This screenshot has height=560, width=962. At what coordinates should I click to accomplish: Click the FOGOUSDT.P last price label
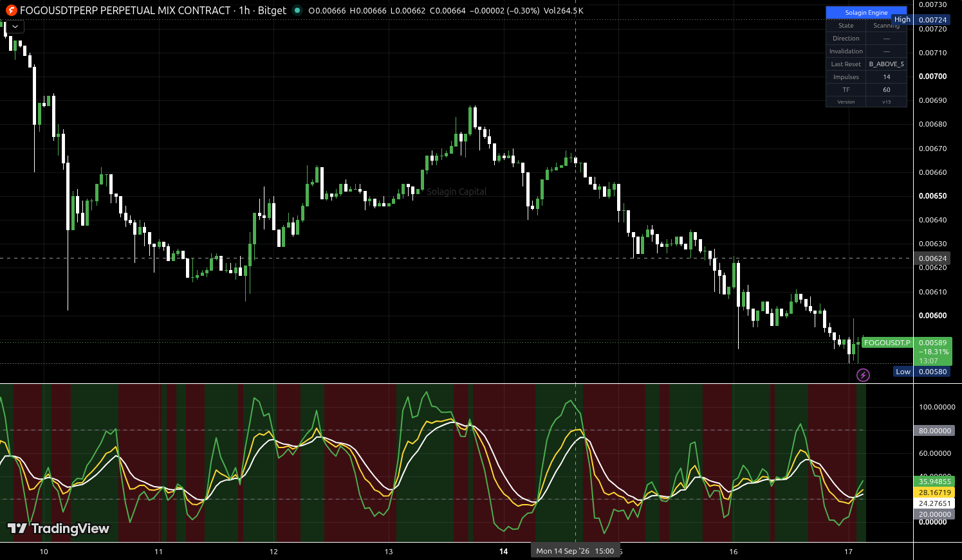pos(887,343)
